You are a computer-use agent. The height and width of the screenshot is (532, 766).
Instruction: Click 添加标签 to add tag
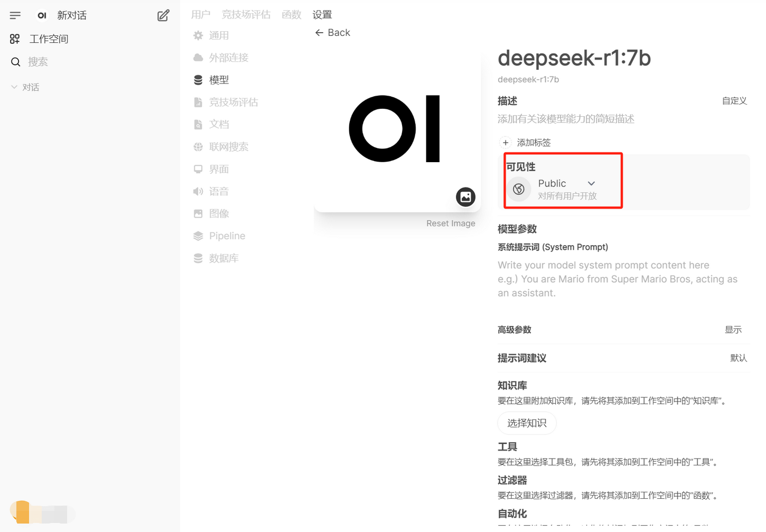(534, 143)
